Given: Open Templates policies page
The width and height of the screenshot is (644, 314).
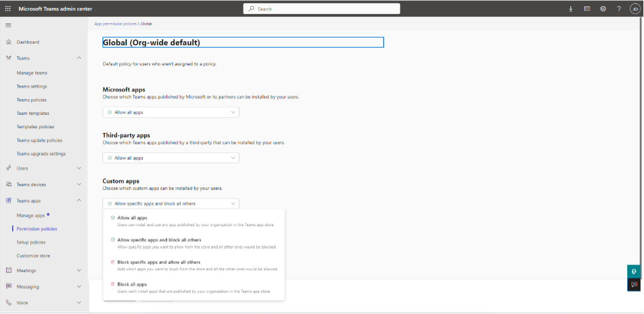Looking at the screenshot, I should tap(36, 127).
